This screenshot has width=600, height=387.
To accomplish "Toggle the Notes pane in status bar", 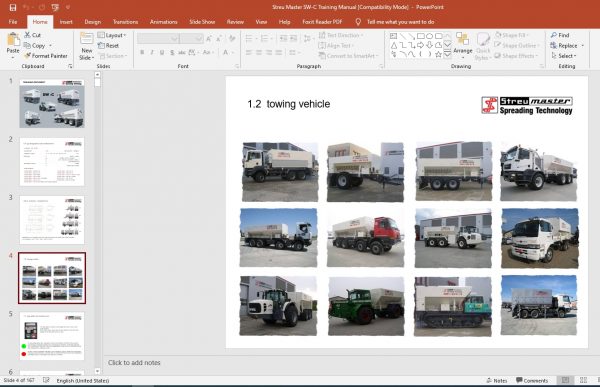I will 496,380.
